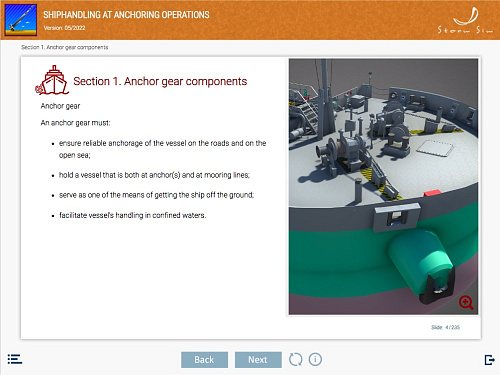500x375 pixels.
Task: Click 'An anchor gear must:' text
Action: tap(75, 123)
